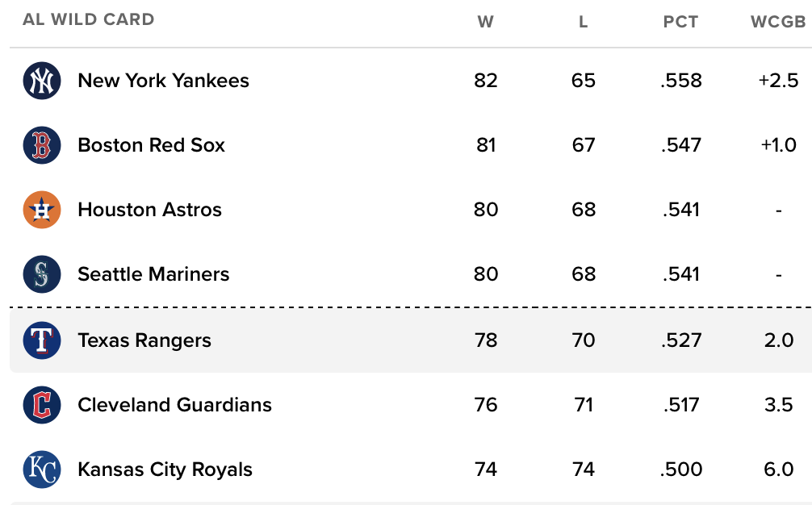Open the Cleveland Guardians team link

pos(174,405)
